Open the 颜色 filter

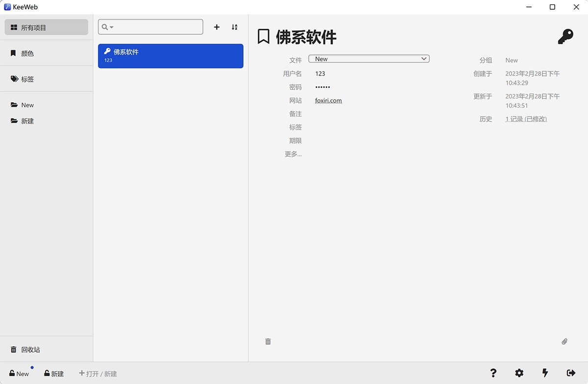click(47, 53)
